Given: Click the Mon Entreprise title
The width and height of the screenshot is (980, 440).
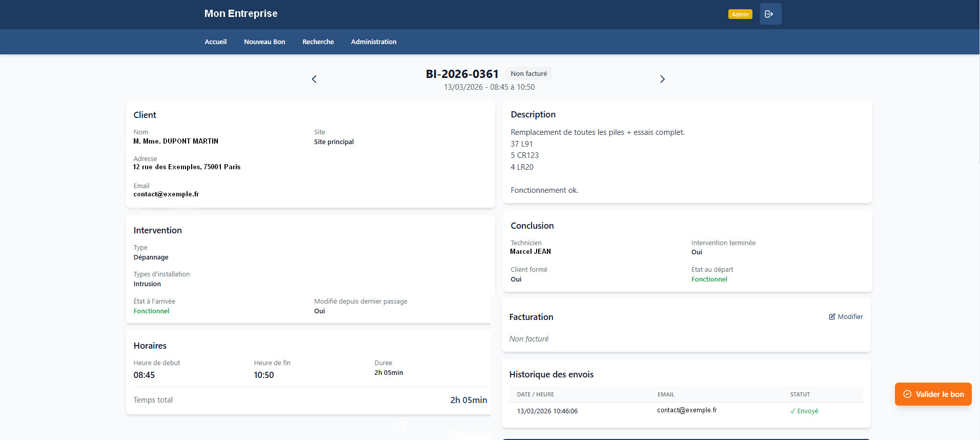Looking at the screenshot, I should click(241, 14).
